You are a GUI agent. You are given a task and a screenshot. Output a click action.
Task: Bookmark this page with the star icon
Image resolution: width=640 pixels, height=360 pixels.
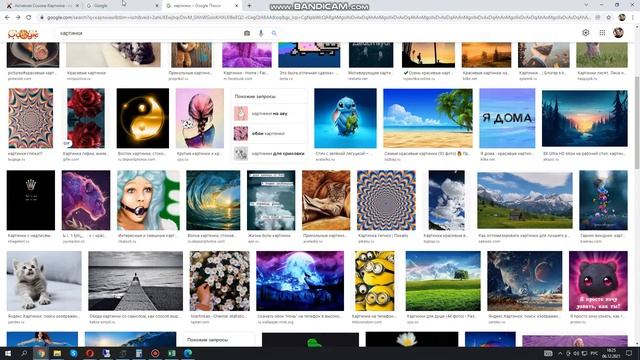[609, 18]
